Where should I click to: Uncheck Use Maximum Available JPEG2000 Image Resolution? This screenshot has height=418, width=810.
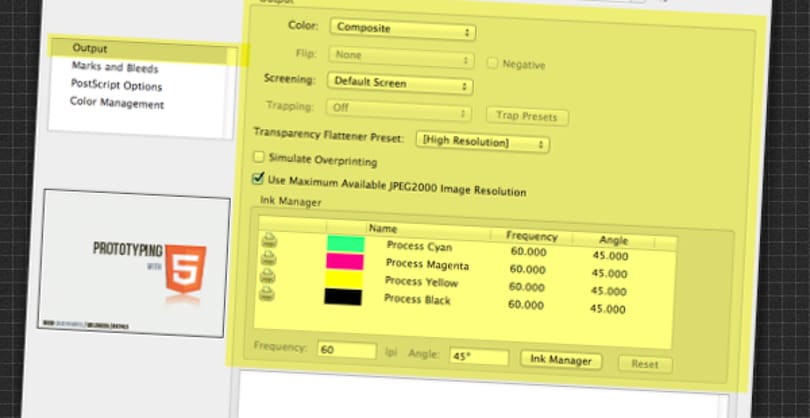pos(257,178)
